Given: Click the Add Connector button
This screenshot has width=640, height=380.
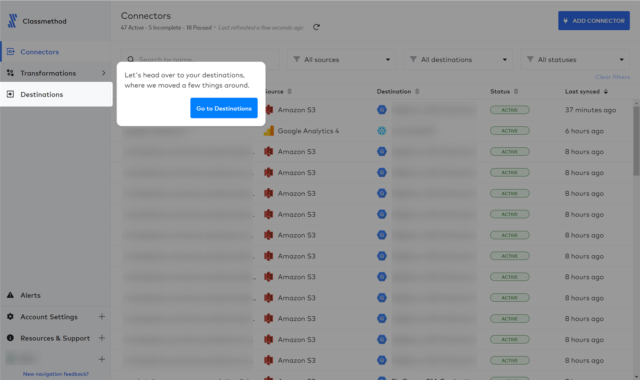Looking at the screenshot, I should [594, 20].
